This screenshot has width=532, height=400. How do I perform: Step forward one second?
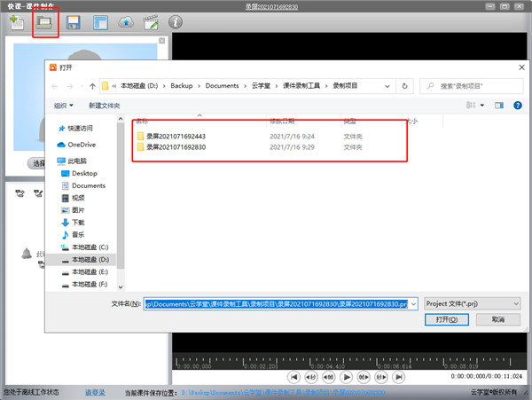coord(381,377)
